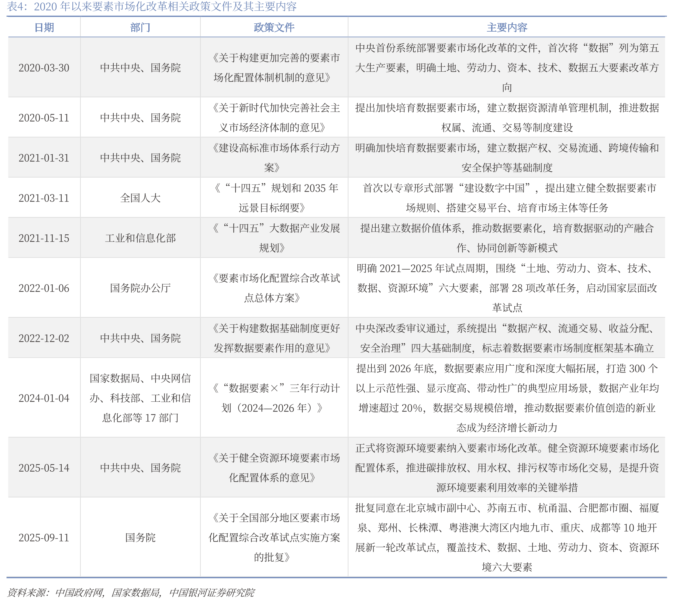Viewport: 700px width, 602px height.
Task: Click the source note 资料来源 line
Action: [131, 593]
